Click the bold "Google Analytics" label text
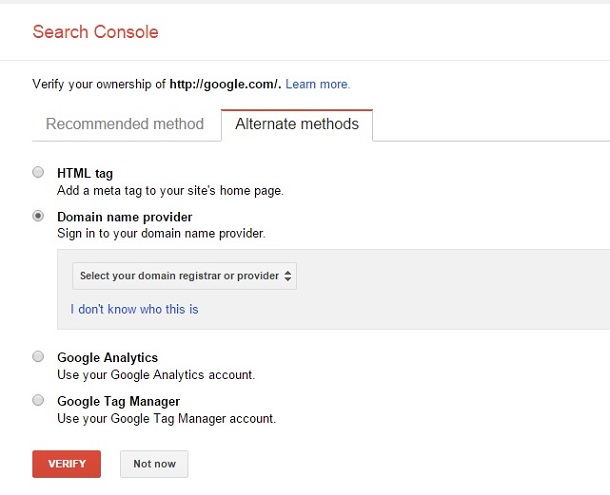610x495 pixels. (x=107, y=357)
